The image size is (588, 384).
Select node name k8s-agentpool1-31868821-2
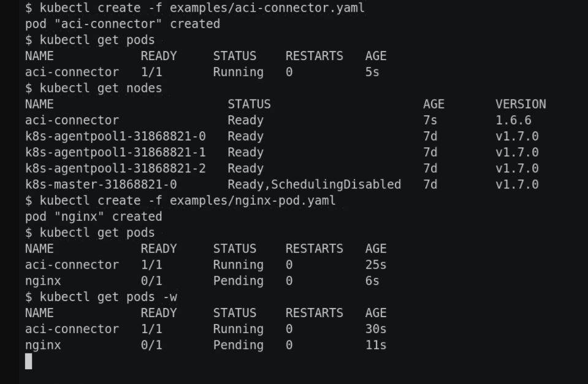tap(115, 168)
